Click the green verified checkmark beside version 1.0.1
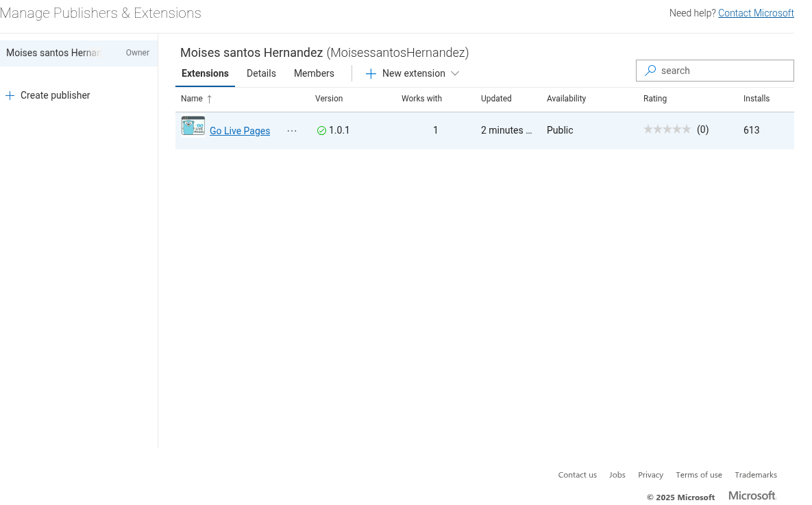 pyautogui.click(x=321, y=130)
